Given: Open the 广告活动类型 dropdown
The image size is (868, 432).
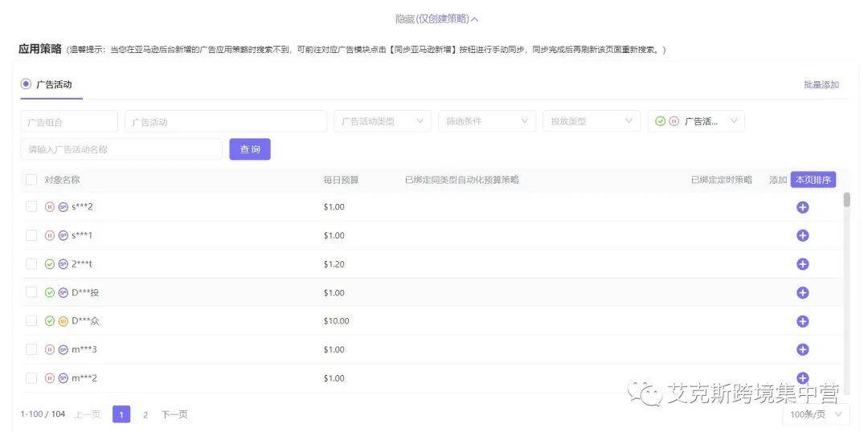Looking at the screenshot, I should [383, 121].
